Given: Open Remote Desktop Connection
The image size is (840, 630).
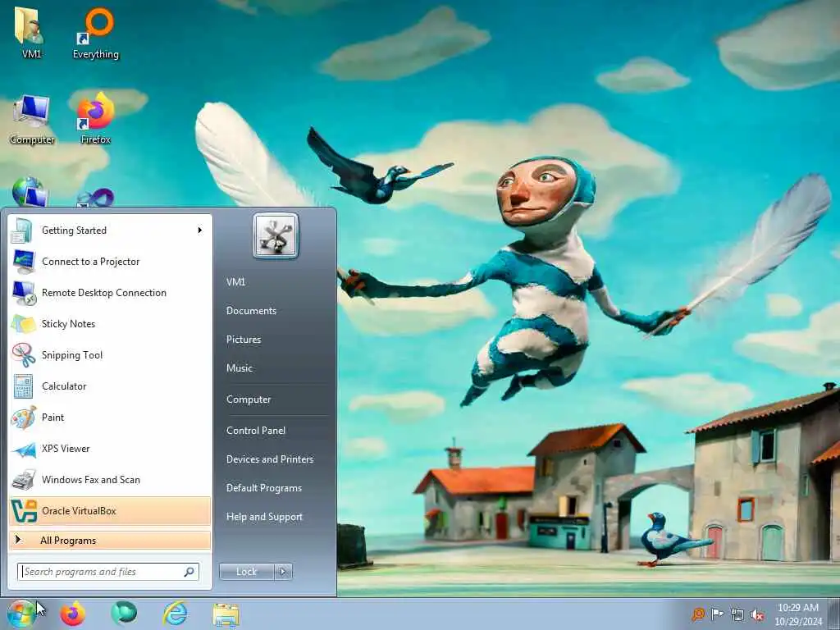Looking at the screenshot, I should coord(110,293).
